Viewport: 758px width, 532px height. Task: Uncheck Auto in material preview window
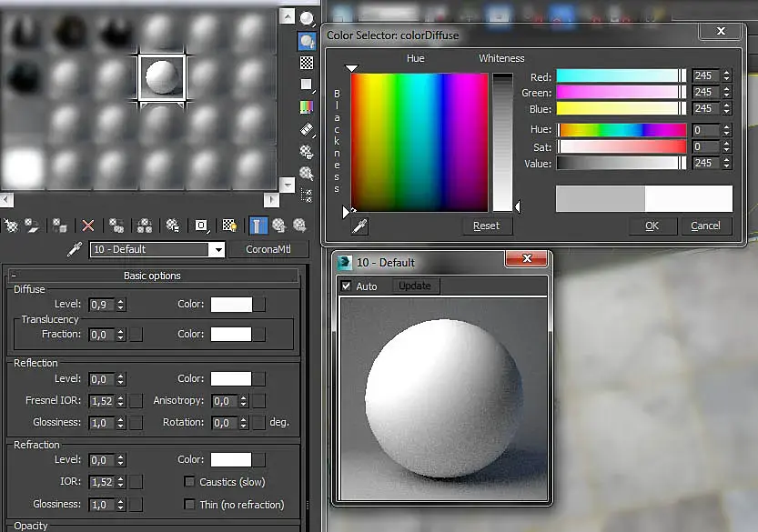[346, 286]
